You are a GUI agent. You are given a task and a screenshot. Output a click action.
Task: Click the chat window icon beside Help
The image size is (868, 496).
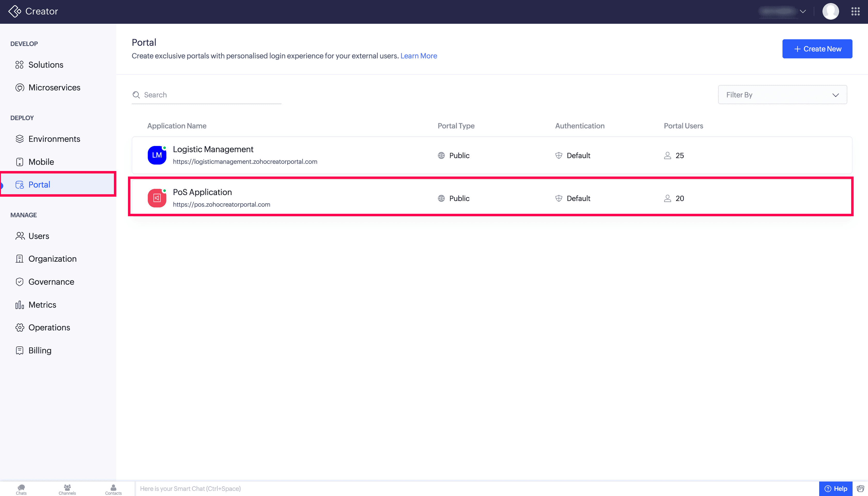[861, 489]
